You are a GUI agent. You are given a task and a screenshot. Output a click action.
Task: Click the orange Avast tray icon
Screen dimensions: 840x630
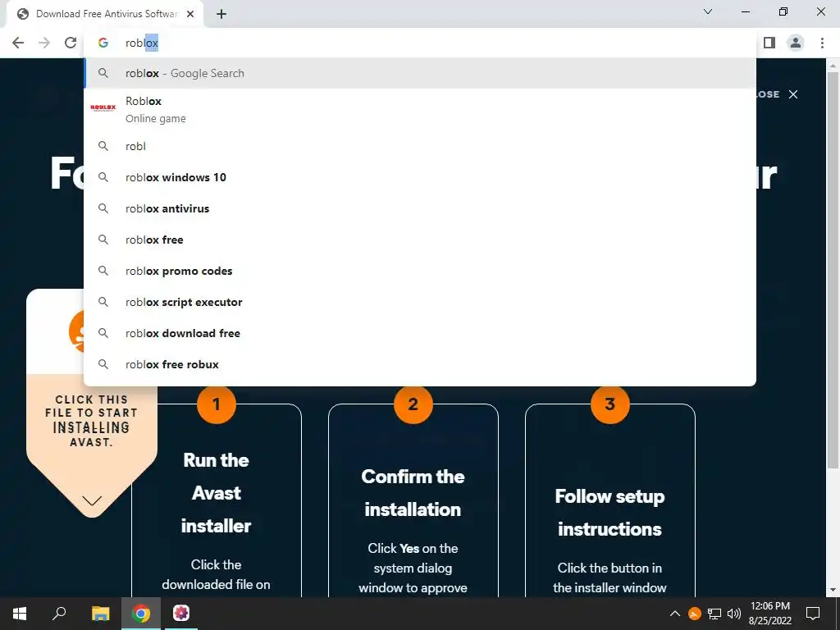(x=694, y=614)
